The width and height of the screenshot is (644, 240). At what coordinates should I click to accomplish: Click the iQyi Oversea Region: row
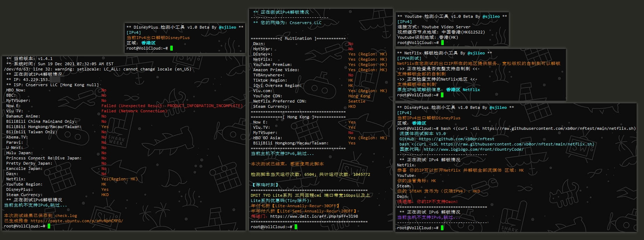303,85
